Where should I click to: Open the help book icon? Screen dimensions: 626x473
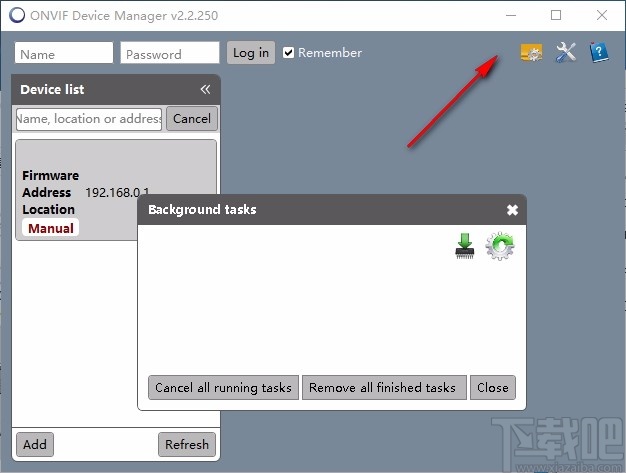point(599,52)
